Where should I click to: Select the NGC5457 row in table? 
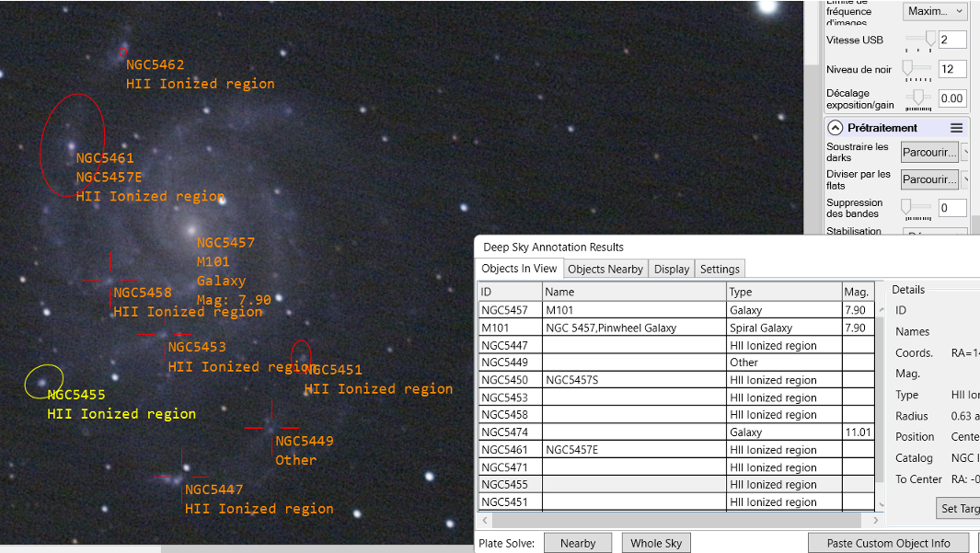tap(676, 311)
